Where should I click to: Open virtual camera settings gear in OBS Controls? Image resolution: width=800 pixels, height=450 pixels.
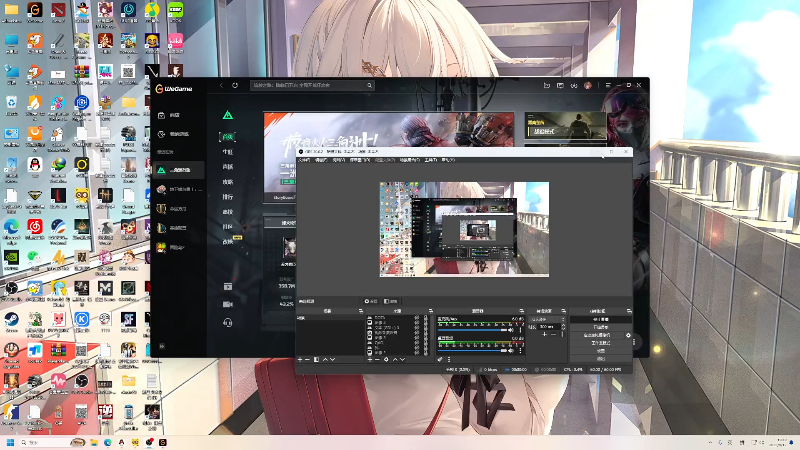pos(628,335)
